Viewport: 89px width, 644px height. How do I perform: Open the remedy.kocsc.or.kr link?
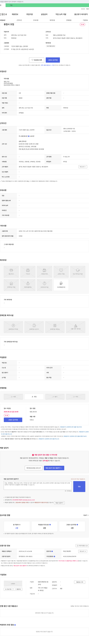[23, 500]
